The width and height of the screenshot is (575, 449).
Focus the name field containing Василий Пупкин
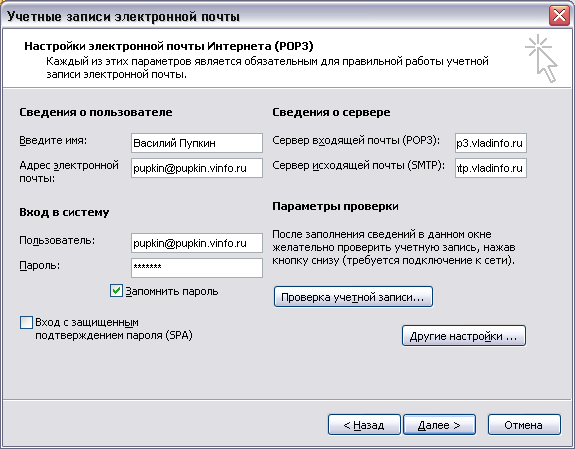(x=197, y=143)
